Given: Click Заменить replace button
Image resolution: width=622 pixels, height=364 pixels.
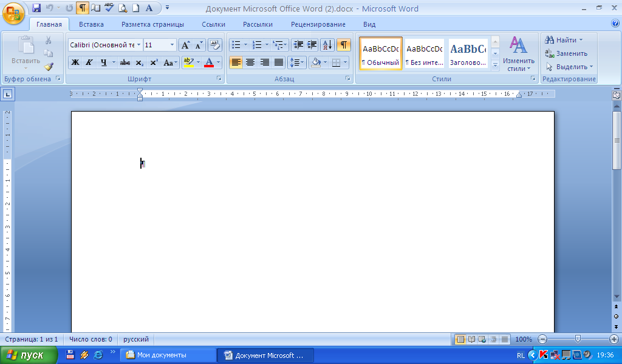Looking at the screenshot, I should coord(567,53).
